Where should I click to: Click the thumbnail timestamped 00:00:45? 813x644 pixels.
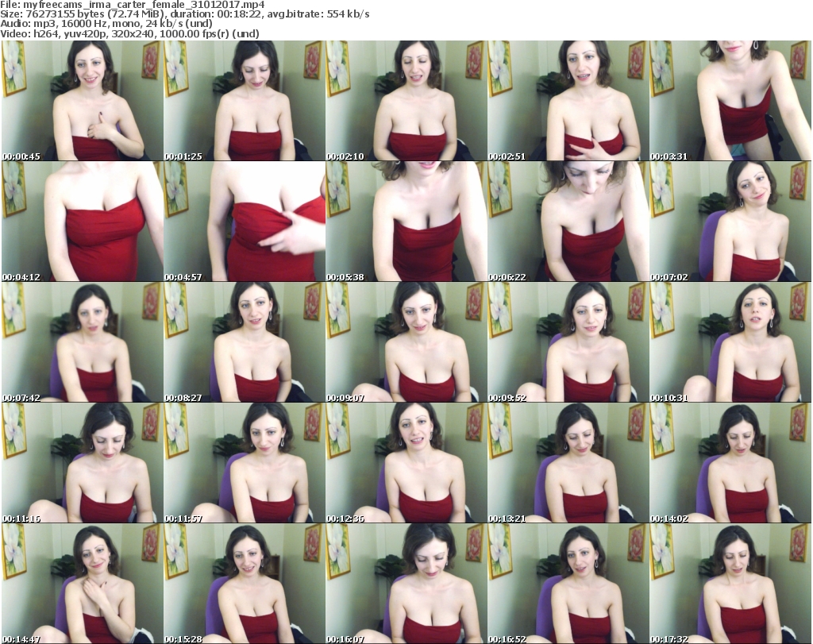tap(82, 101)
